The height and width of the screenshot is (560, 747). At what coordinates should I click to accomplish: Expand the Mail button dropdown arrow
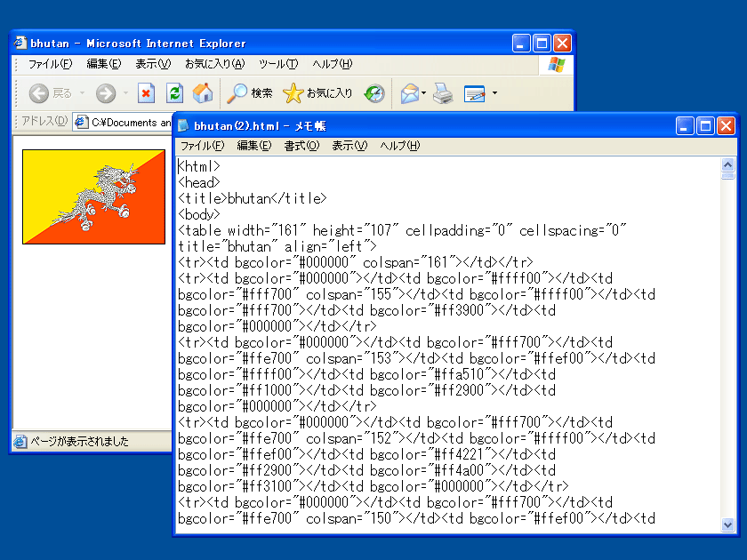coord(423,93)
